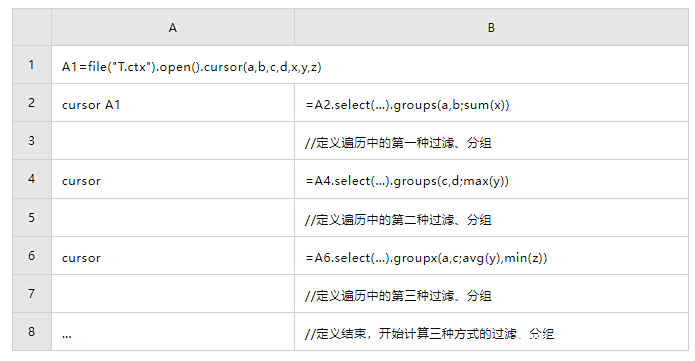The image size is (695, 361).
Task: Click cell containing groups(a,b;sum(x))
Action: pyautogui.click(x=491, y=102)
